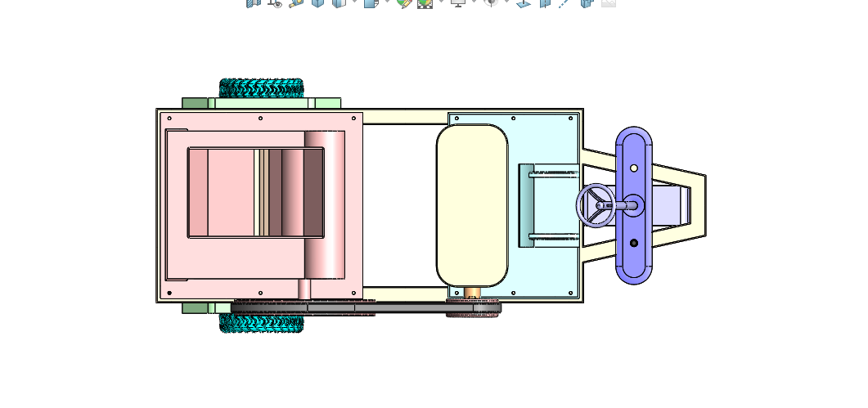Screen dimensions: 868x408
Task: Click the grayed-out image icon in toolbar
Action: pyautogui.click(x=609, y=2)
